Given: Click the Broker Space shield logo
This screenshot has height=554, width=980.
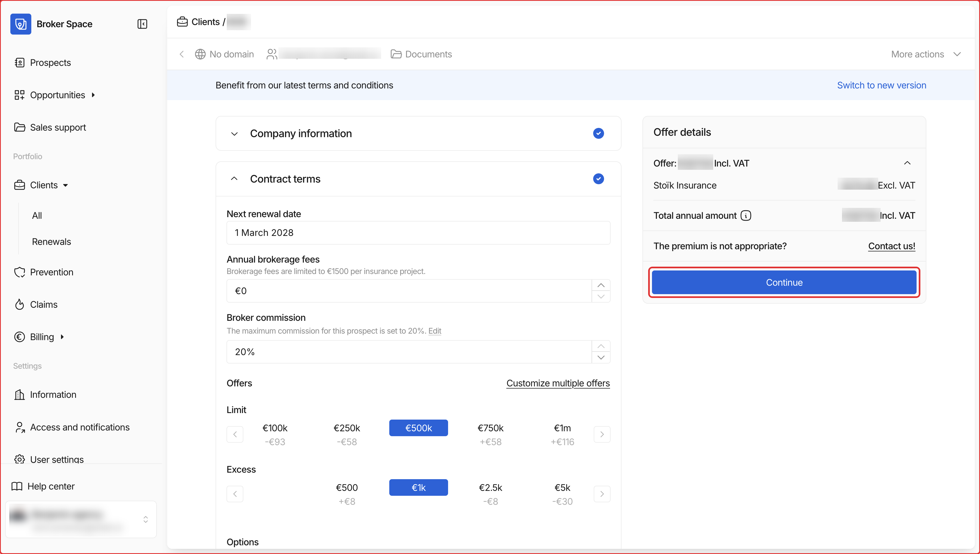Looking at the screenshot, I should 20,24.
